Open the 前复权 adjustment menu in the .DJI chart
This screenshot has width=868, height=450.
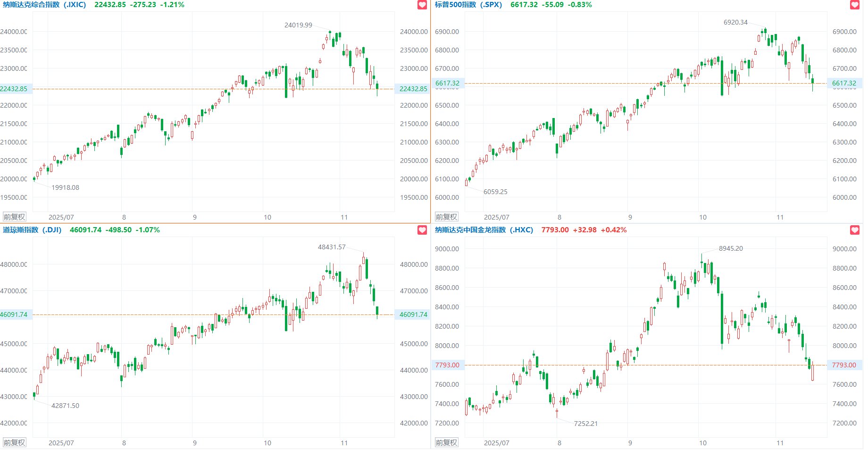pos(14,443)
